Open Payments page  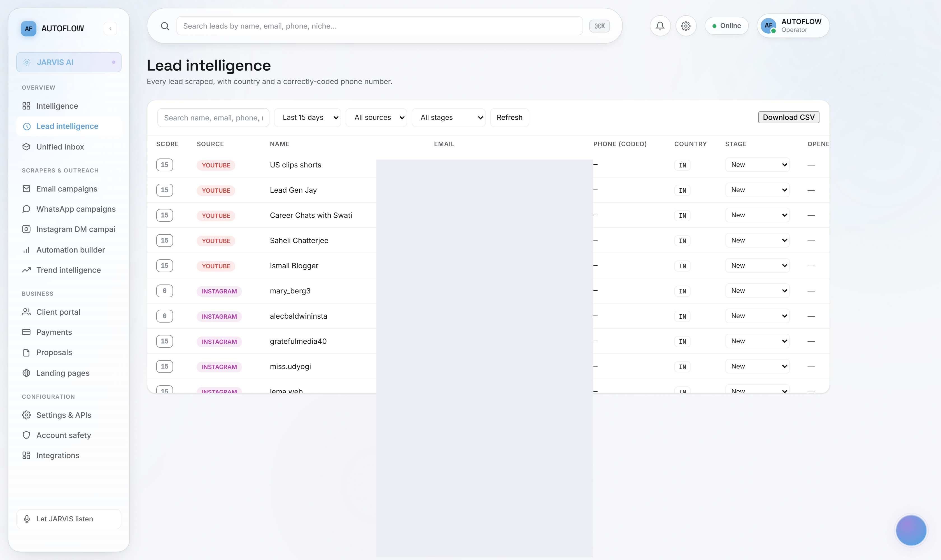coord(69,332)
